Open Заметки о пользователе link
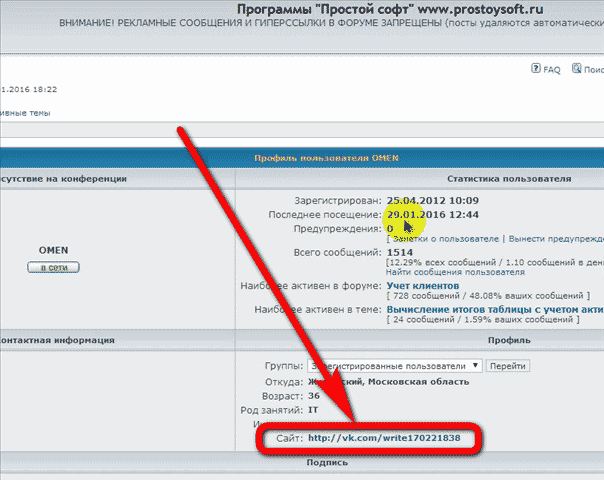The height and width of the screenshot is (480, 604). pyautogui.click(x=444, y=239)
